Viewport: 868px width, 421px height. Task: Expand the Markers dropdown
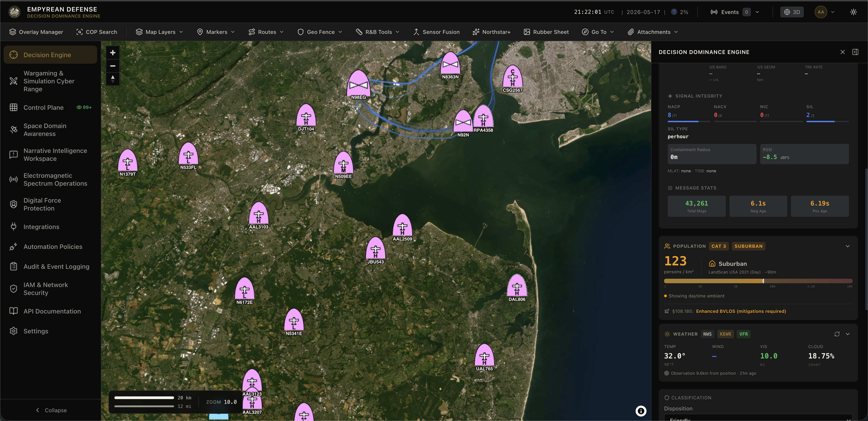[x=216, y=32]
